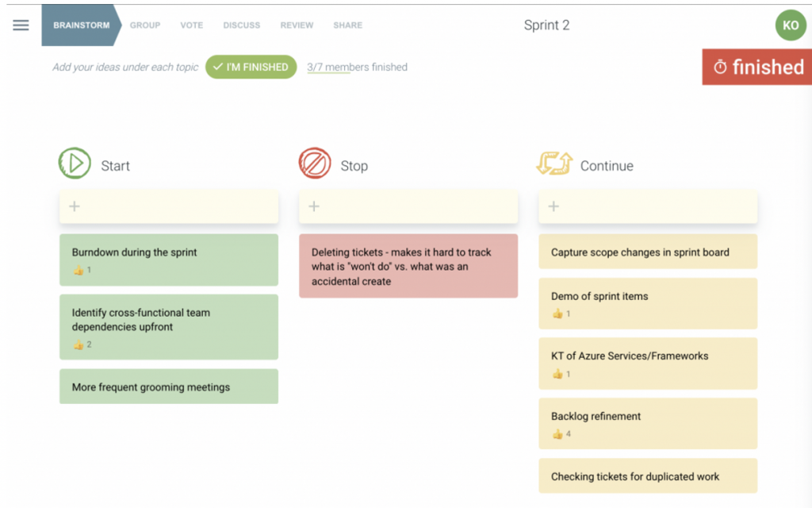
Task: Select the Share stage tab
Action: pos(347,25)
